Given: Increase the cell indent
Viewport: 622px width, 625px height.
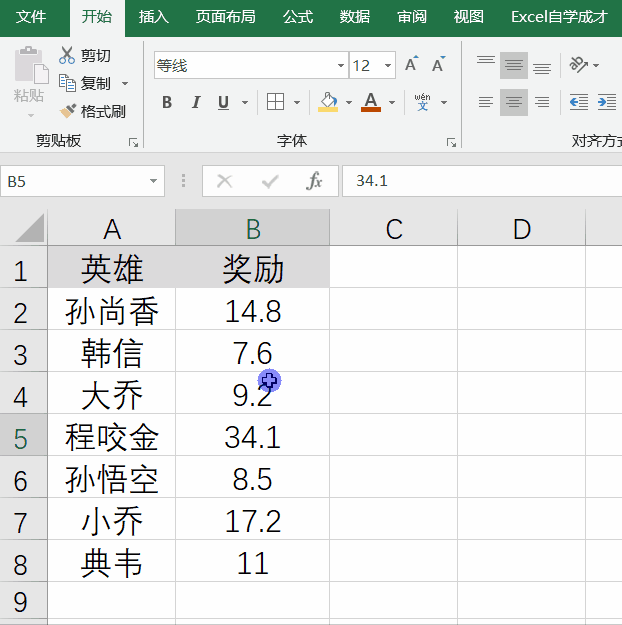Looking at the screenshot, I should [x=606, y=102].
